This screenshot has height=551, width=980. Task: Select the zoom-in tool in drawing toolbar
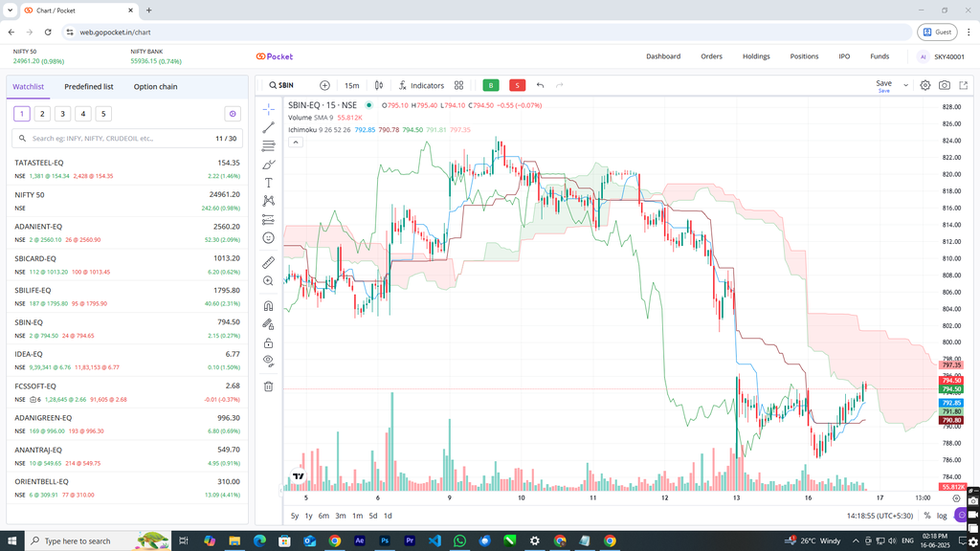coord(268,281)
